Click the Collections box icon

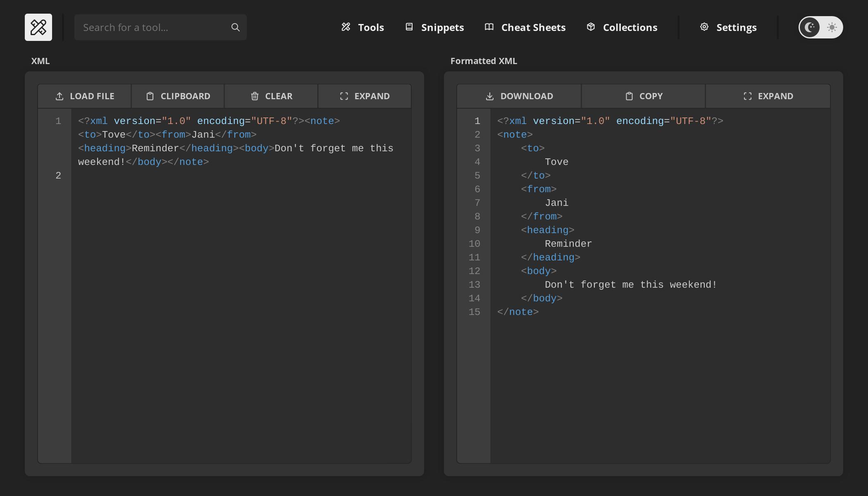pos(591,27)
